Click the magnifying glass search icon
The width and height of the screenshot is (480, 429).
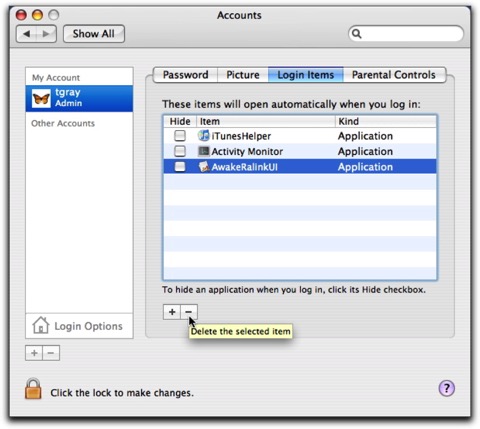(x=357, y=34)
